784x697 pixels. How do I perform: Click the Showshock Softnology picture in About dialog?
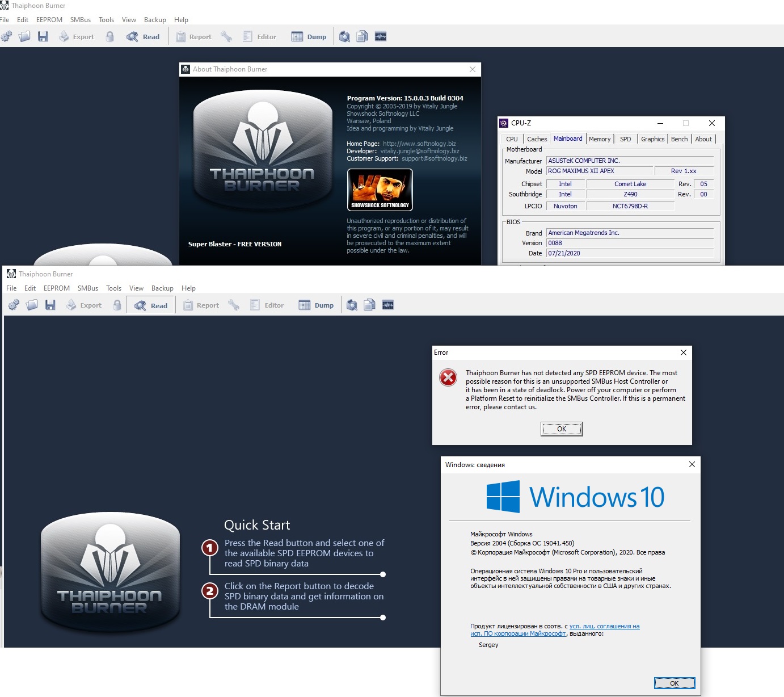(x=380, y=190)
